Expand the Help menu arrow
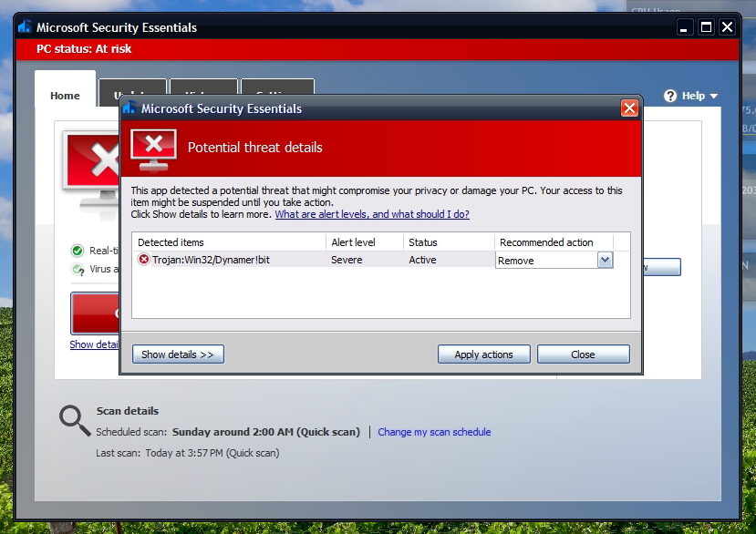Viewport: 756px width, 534px height. (714, 97)
